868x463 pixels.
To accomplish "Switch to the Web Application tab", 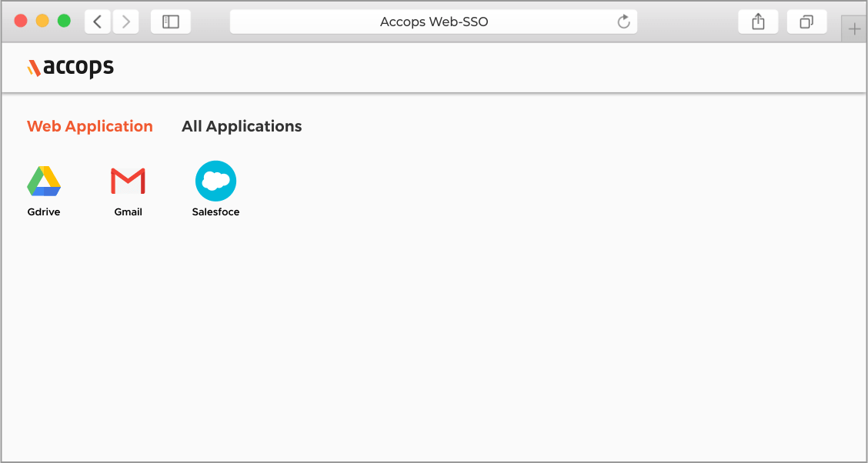I will coord(90,126).
